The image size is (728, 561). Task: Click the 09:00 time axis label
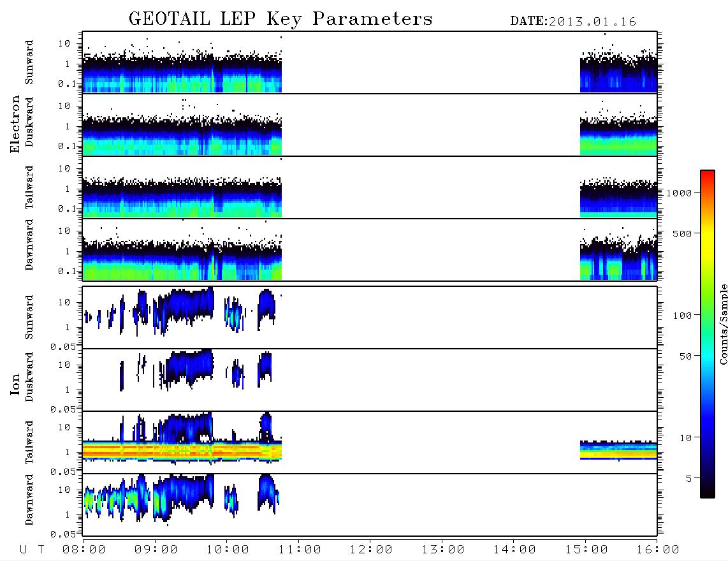[x=156, y=550]
